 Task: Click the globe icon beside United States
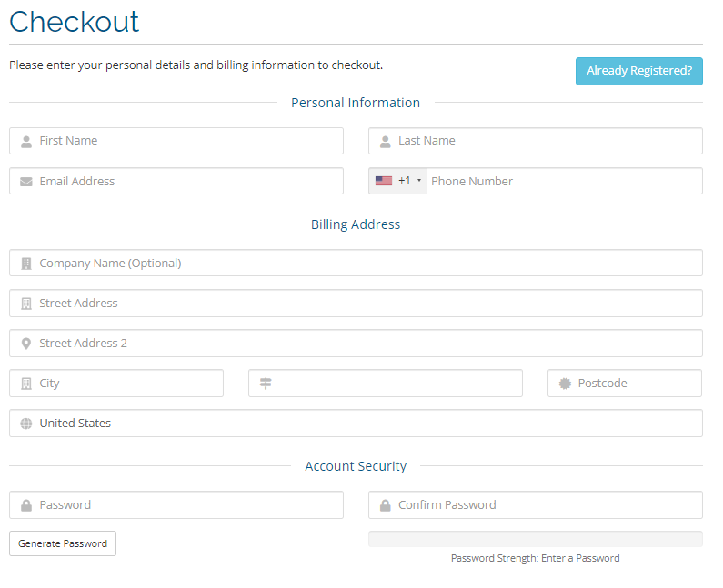click(x=26, y=424)
